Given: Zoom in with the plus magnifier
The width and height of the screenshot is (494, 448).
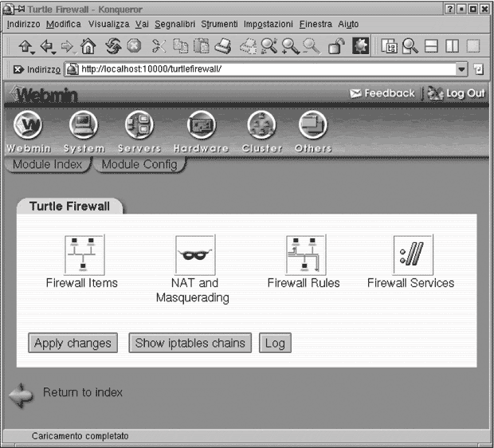Looking at the screenshot, I should 290,46.
